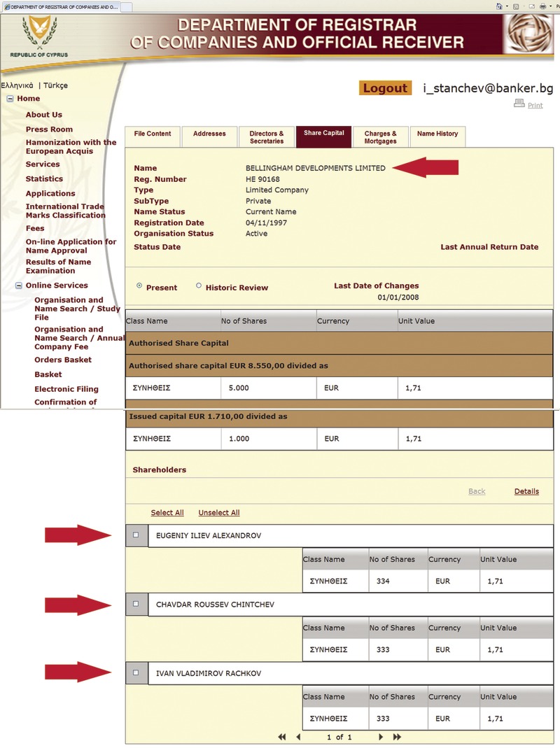
Task: Click the browser tab titled Department of Registrar
Action: (x=61, y=7)
